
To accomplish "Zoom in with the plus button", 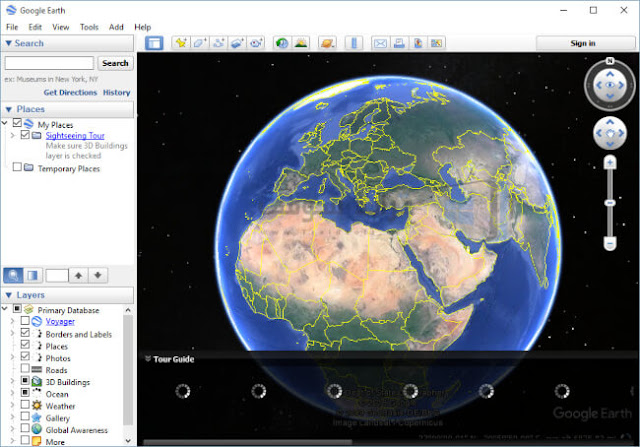I will [x=610, y=163].
